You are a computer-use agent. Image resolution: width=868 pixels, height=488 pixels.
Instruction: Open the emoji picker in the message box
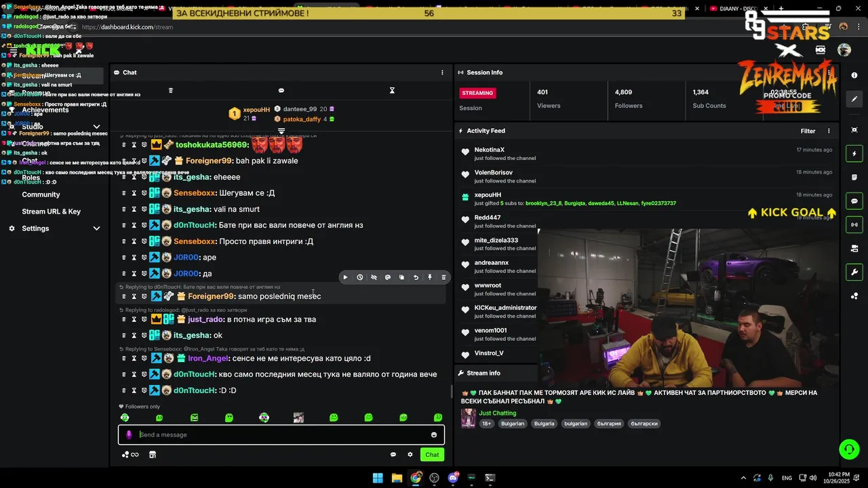tap(434, 434)
